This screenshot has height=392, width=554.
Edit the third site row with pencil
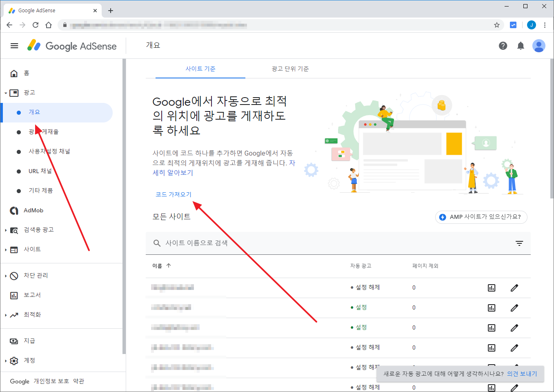point(514,328)
